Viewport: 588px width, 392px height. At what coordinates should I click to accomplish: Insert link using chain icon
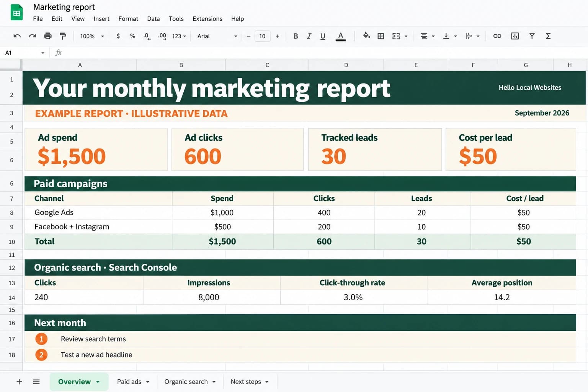(x=497, y=36)
